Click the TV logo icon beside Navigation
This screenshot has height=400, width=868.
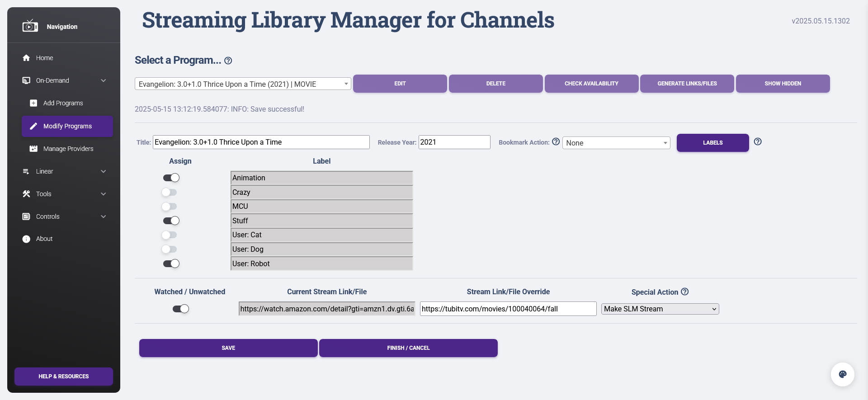point(30,26)
